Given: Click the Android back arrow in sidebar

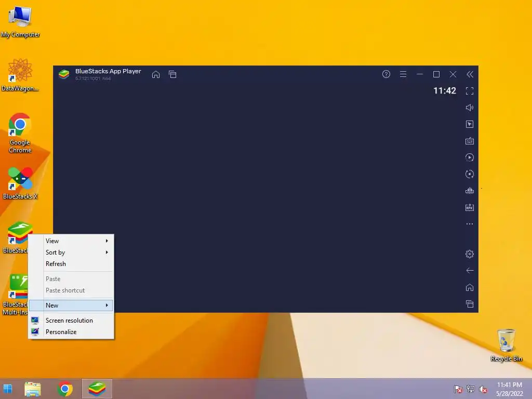Looking at the screenshot, I should tap(470, 270).
